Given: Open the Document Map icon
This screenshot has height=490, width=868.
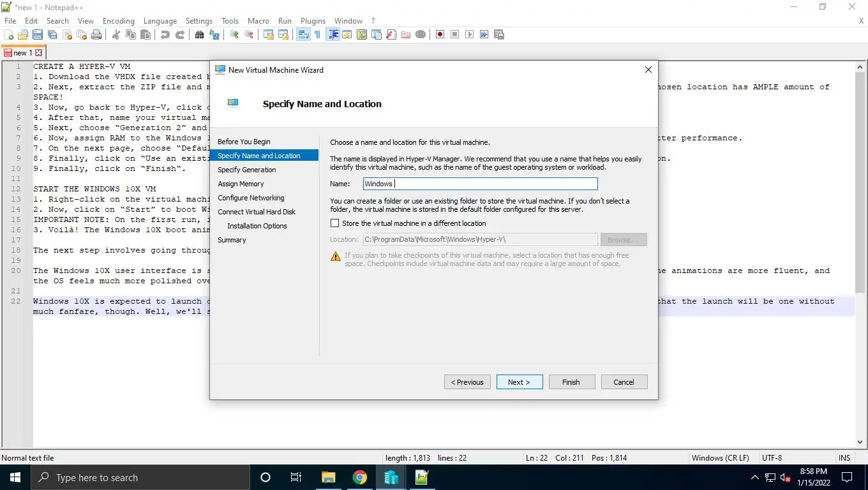Looking at the screenshot, I should pyautogui.click(x=361, y=34).
